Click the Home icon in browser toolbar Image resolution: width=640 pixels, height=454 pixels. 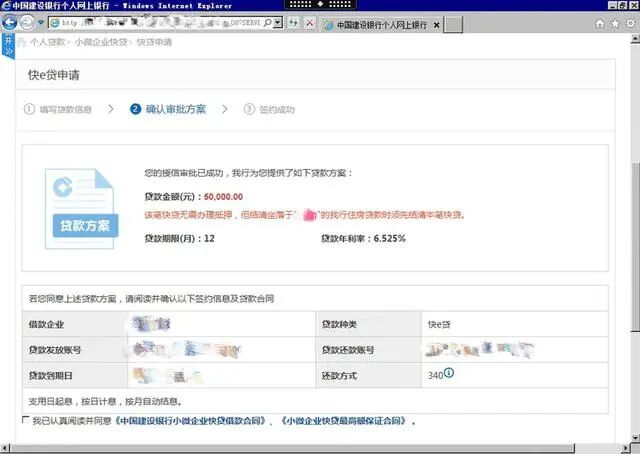pos(600,24)
